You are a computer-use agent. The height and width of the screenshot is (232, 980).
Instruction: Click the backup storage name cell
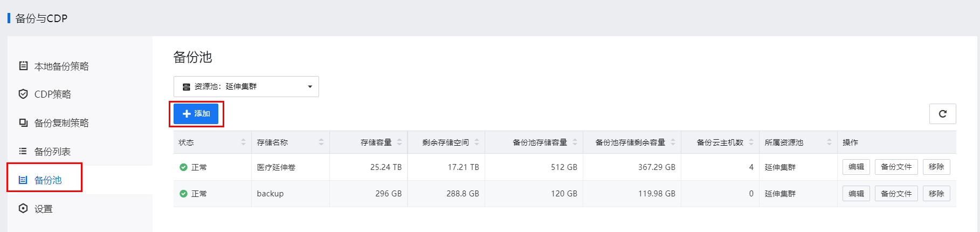(270, 194)
